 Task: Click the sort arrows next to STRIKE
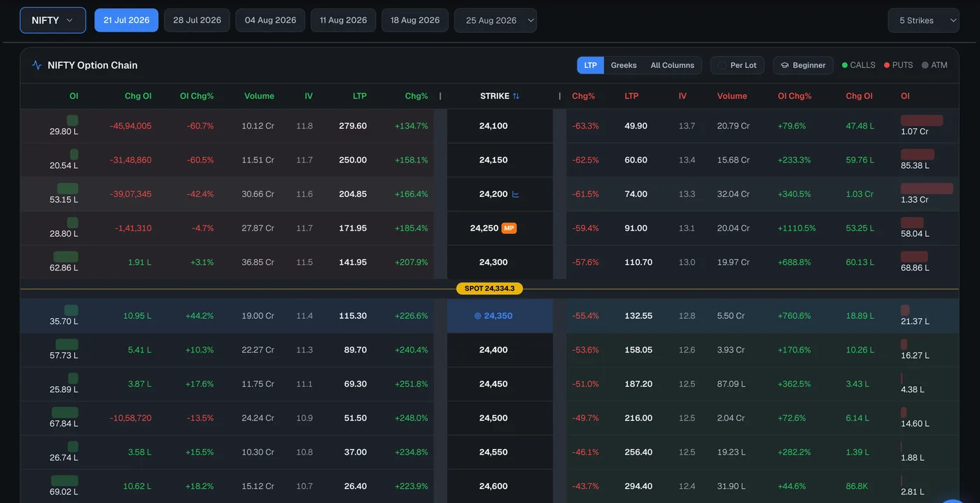pos(516,96)
